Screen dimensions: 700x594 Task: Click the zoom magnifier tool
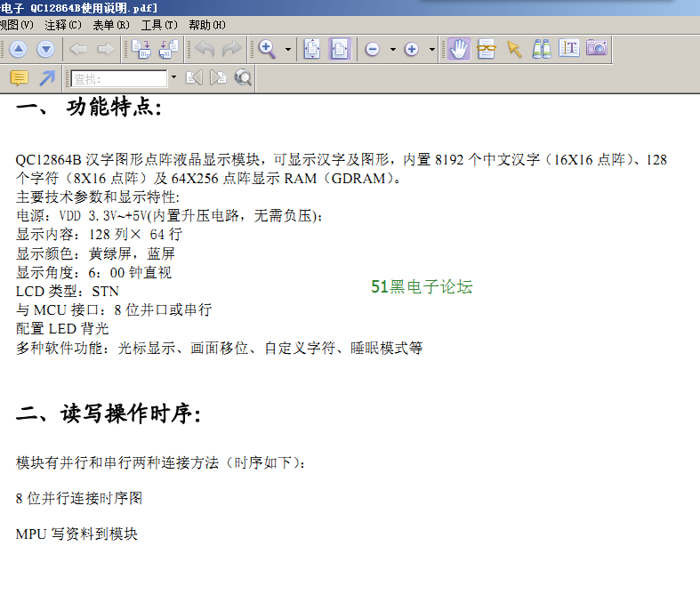[266, 49]
